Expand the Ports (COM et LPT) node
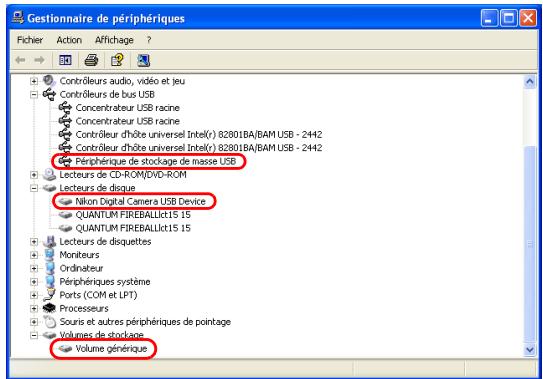 pos(34,295)
